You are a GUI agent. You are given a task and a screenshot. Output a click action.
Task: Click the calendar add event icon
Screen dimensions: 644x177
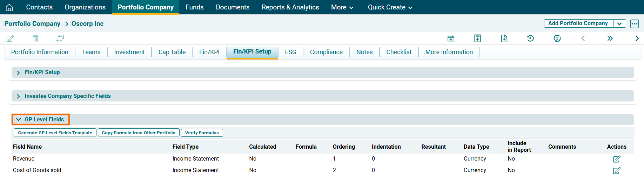tap(451, 38)
